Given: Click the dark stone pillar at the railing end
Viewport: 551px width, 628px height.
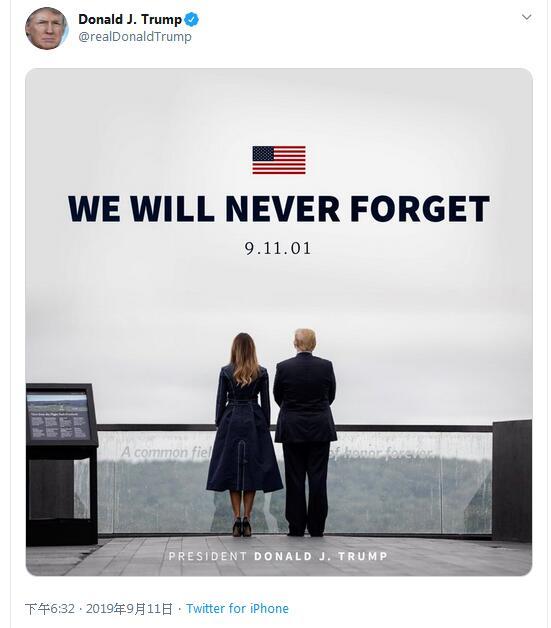Looking at the screenshot, I should click(x=512, y=480).
